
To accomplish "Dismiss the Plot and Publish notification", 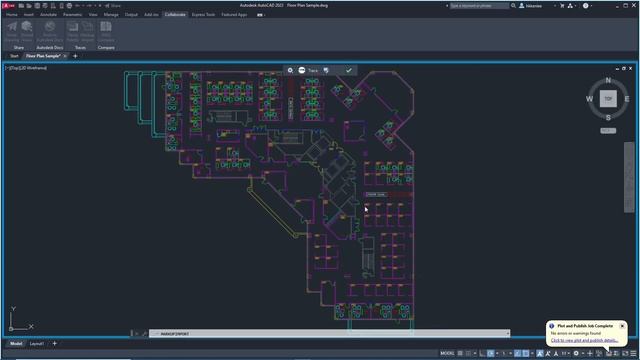I will [x=622, y=326].
